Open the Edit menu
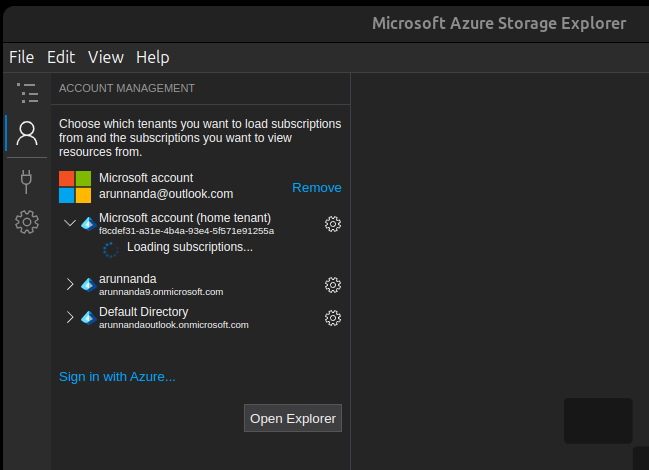The width and height of the screenshot is (649, 470). (x=61, y=57)
